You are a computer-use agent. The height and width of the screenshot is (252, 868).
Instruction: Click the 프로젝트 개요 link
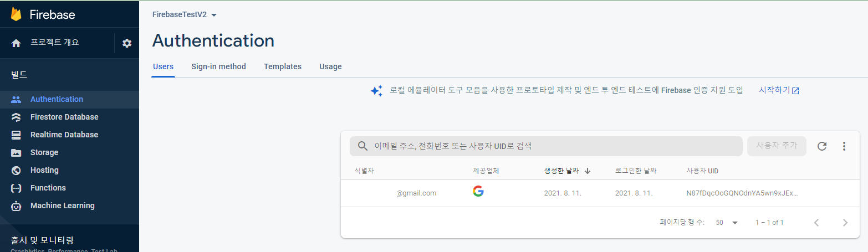(55, 43)
